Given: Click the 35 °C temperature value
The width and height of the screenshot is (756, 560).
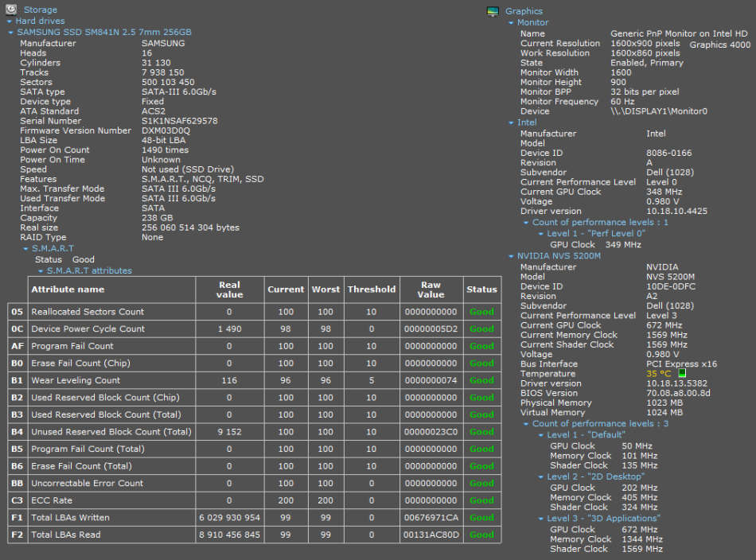Looking at the screenshot, I should coord(658,374).
